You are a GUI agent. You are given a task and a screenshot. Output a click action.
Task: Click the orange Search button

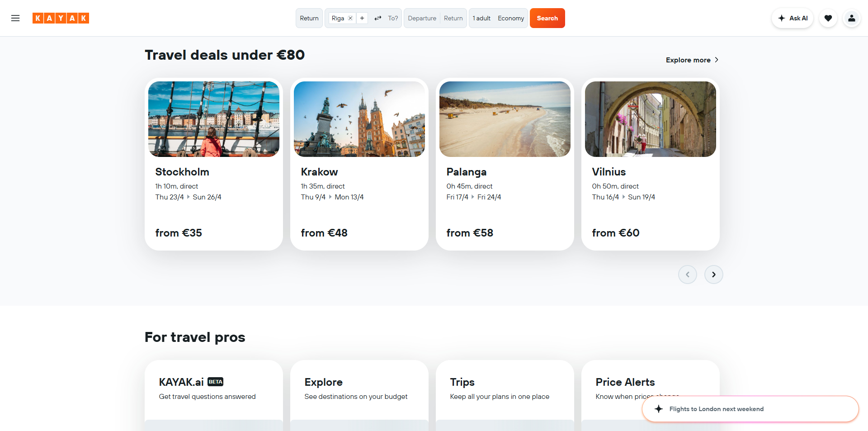point(547,18)
